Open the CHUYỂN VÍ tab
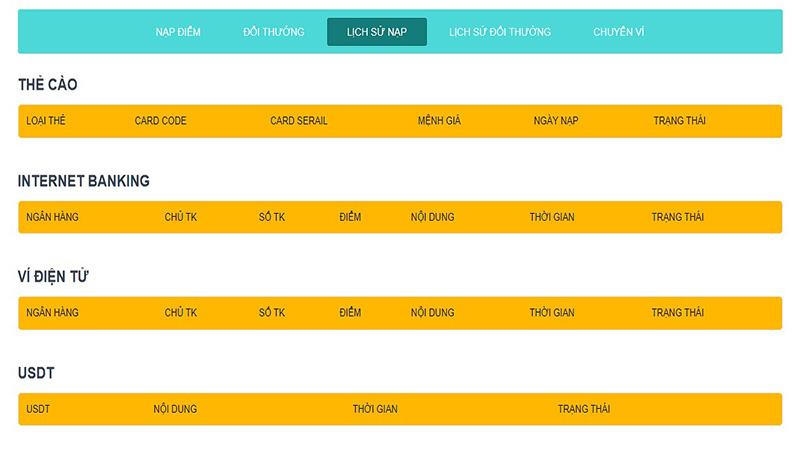 click(618, 32)
